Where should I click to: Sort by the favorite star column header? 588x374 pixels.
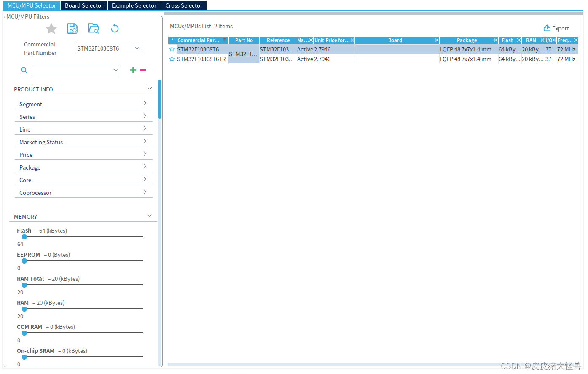(172, 40)
